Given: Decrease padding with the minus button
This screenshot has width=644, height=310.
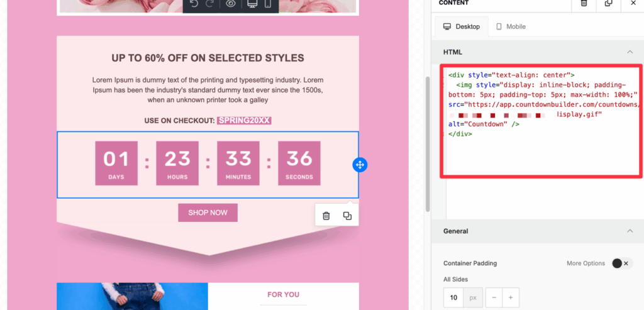Looking at the screenshot, I should tap(494, 297).
